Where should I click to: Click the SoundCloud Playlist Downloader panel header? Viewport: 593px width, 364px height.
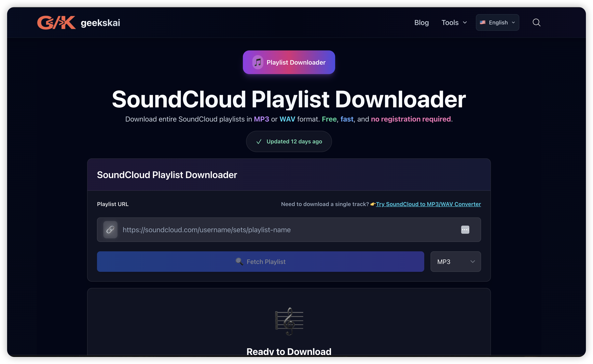[x=167, y=175]
